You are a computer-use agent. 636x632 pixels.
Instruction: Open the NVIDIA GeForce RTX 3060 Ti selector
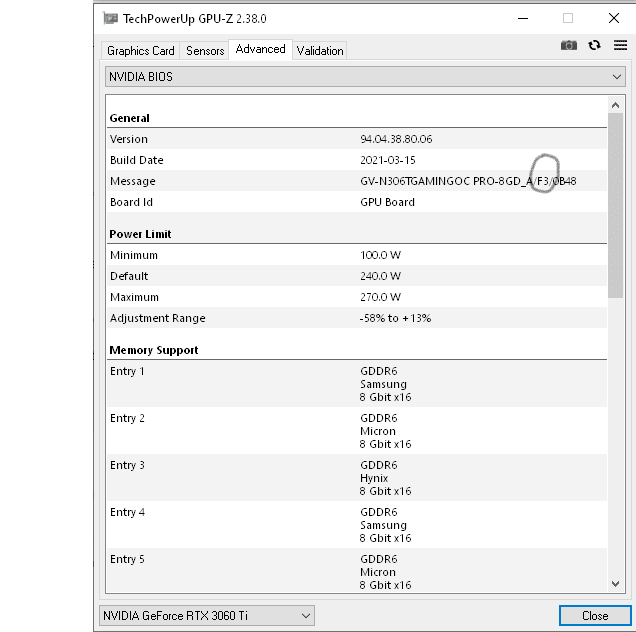[207, 616]
